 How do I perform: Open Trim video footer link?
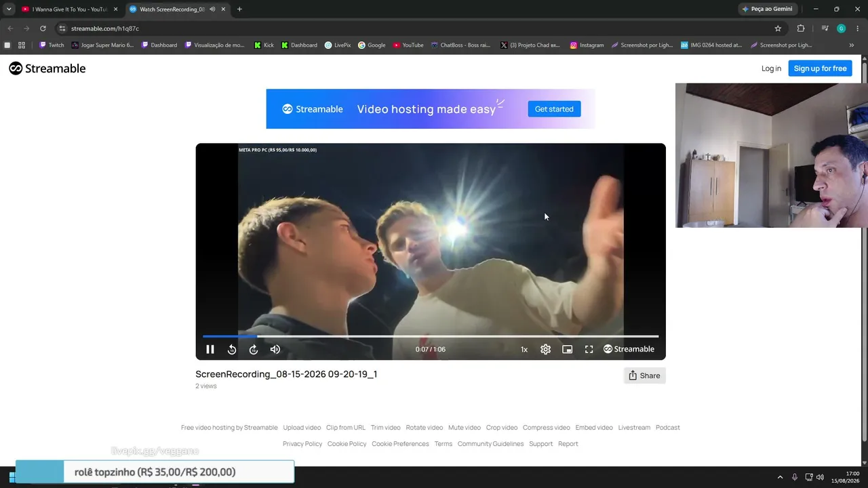point(386,428)
